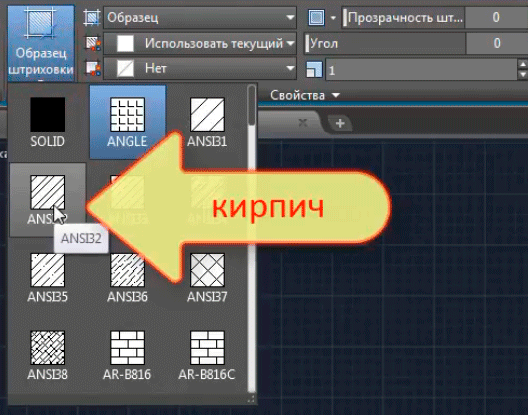Screen dimensions: 528x415
Task: Click the background color icon
Action: 92,68
